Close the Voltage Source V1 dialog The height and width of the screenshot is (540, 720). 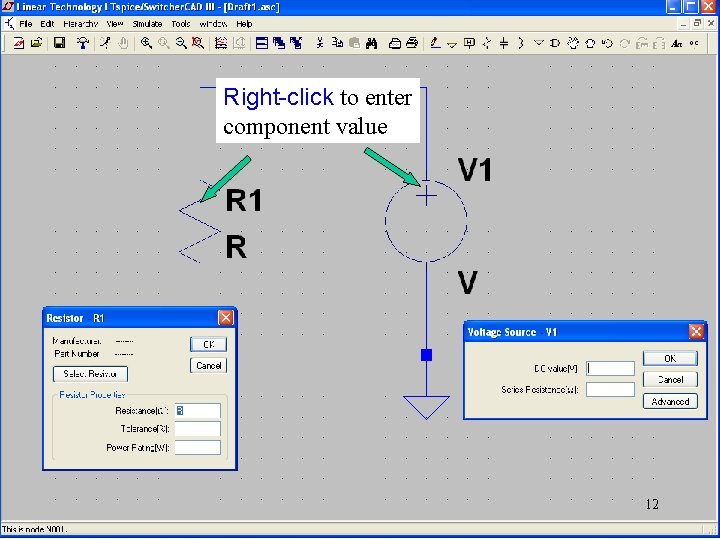(696, 332)
